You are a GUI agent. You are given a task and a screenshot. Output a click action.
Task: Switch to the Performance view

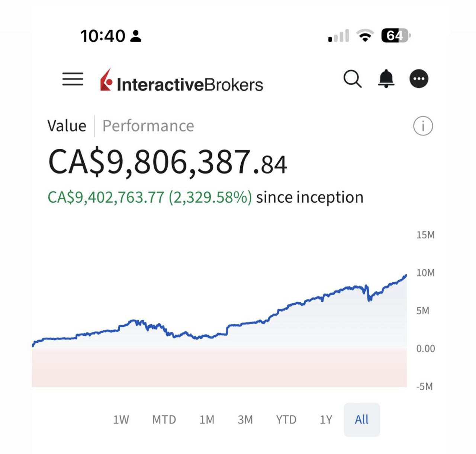coord(148,126)
